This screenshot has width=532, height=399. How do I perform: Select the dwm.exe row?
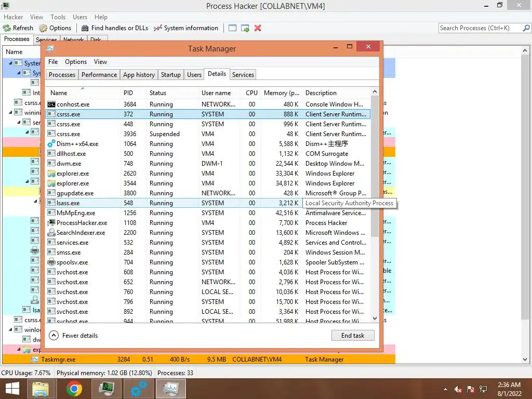208,164
